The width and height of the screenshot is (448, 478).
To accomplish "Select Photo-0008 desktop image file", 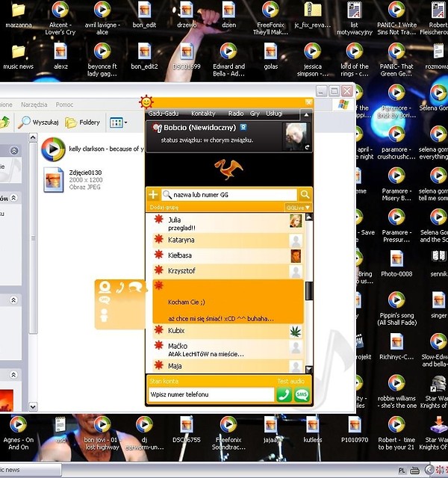I will click(x=396, y=264).
